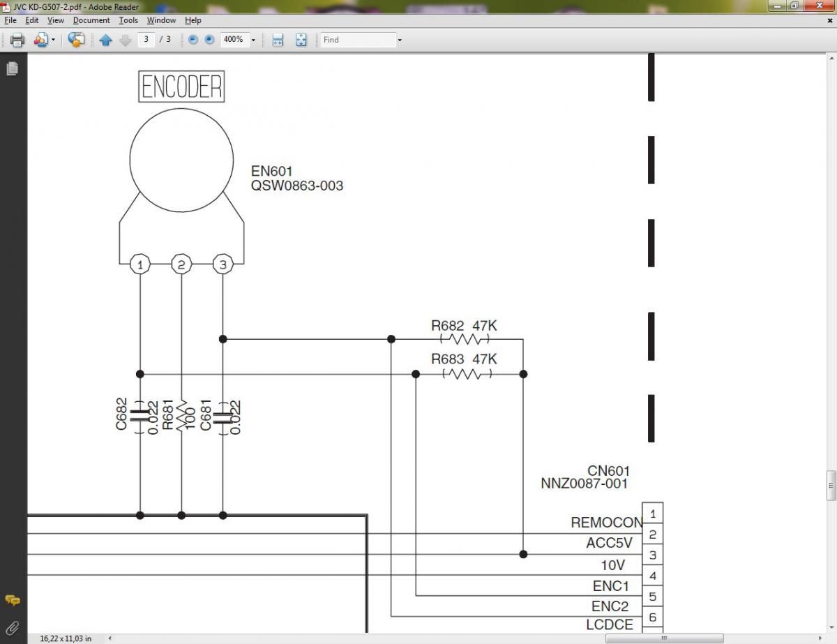Open the Attachments paperclip panel
837x644 pixels.
12,627
